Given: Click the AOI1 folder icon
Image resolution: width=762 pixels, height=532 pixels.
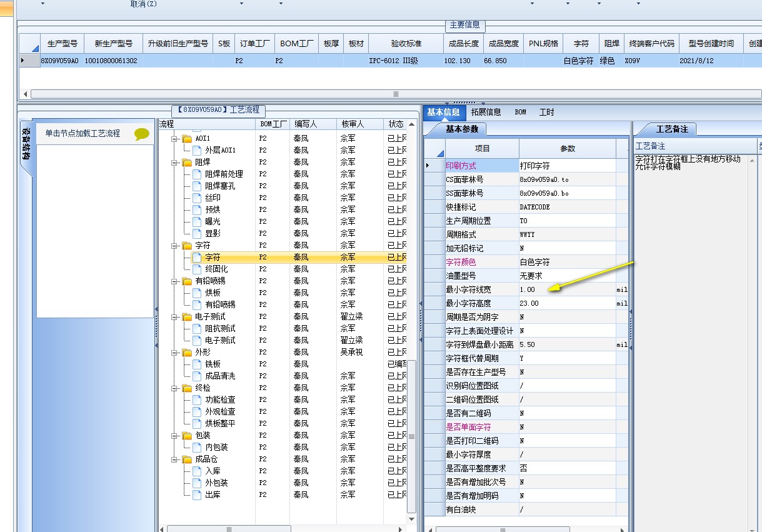Looking at the screenshot, I should click(187, 139).
